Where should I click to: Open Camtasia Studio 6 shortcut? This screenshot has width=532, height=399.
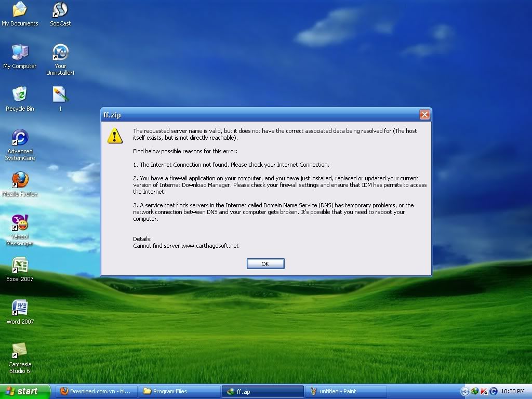click(x=20, y=358)
